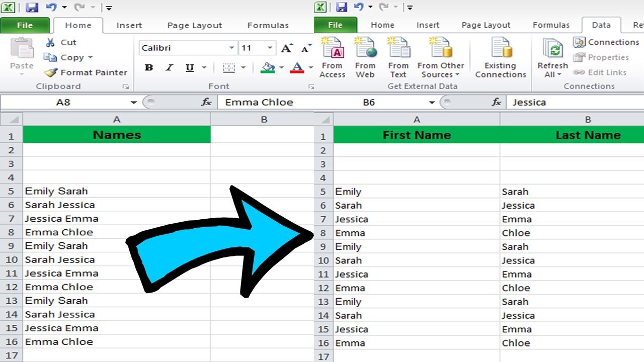Expand the Borders dropdown arrow

pos(243,68)
